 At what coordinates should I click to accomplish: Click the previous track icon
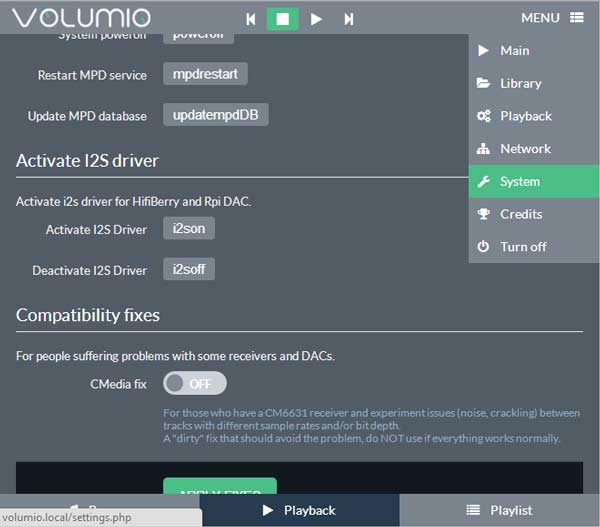click(x=251, y=18)
